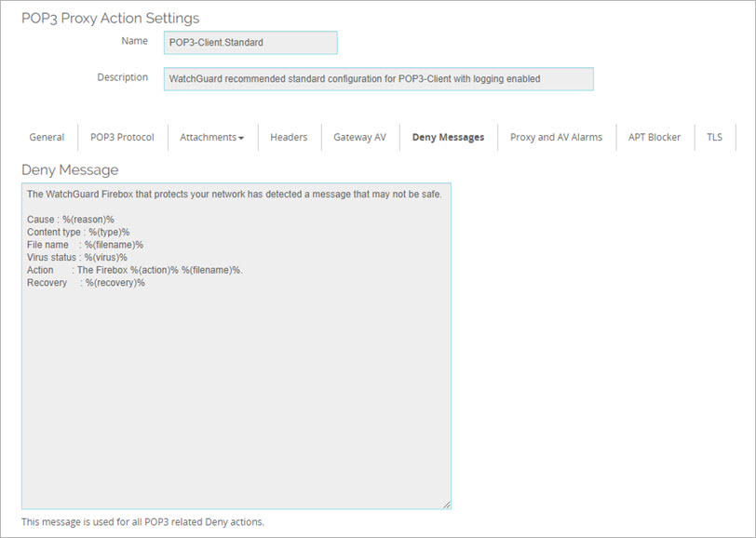Expand the Attachments dropdown menu
The width and height of the screenshot is (756, 538).
coord(211,137)
